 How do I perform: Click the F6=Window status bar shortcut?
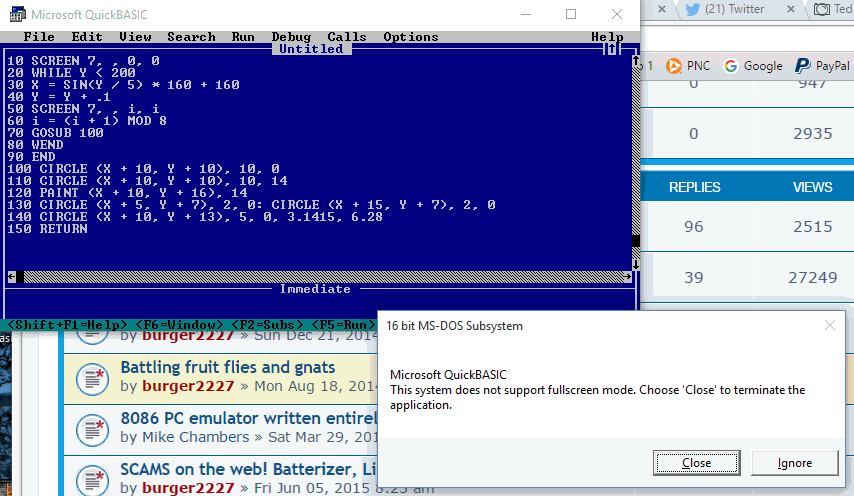(179, 325)
